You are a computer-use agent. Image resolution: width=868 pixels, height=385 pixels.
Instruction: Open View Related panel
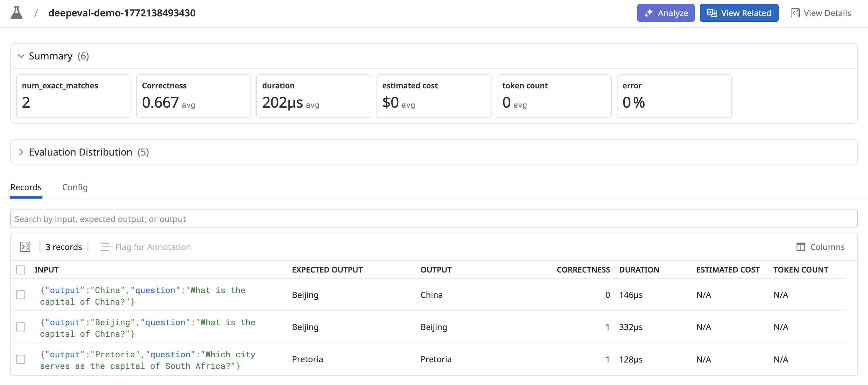[739, 13]
